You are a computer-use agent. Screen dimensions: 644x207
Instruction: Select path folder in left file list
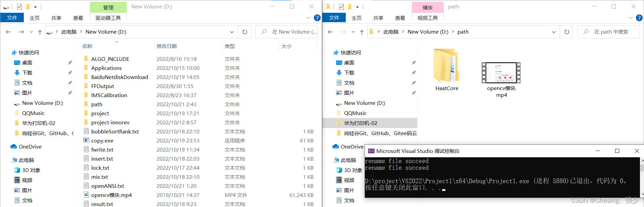97,104
